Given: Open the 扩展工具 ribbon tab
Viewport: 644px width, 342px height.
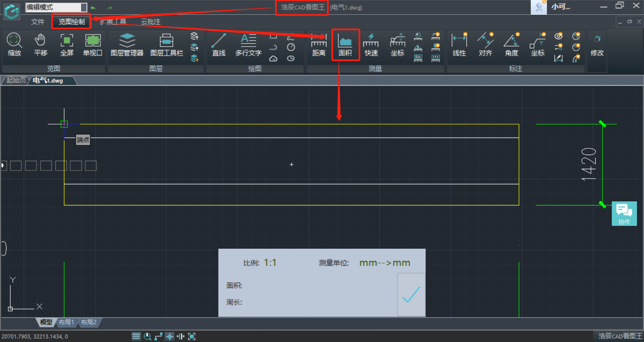Looking at the screenshot, I should coord(113,22).
